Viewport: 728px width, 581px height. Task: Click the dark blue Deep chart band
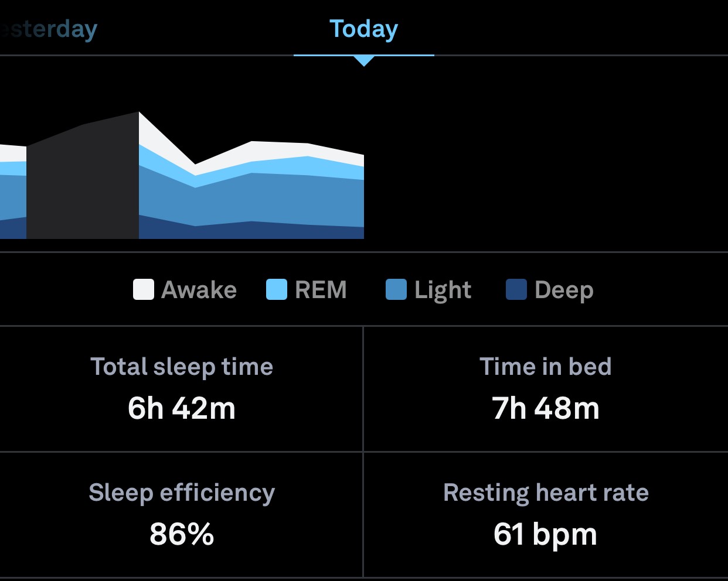click(252, 231)
